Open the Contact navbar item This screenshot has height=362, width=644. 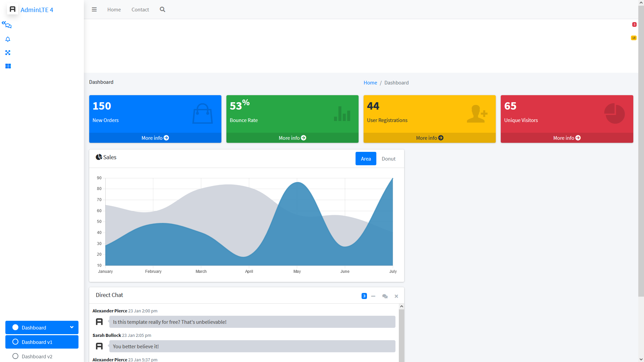tap(140, 9)
